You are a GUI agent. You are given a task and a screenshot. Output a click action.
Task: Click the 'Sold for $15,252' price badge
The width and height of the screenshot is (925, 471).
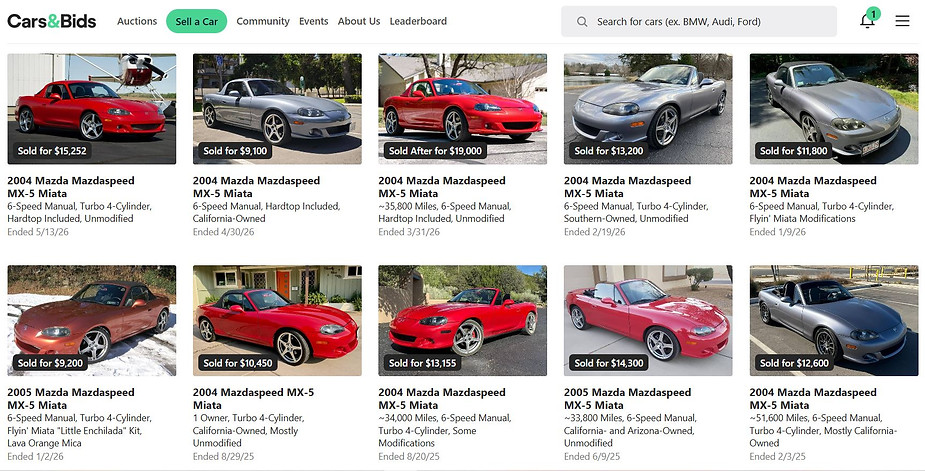point(52,151)
